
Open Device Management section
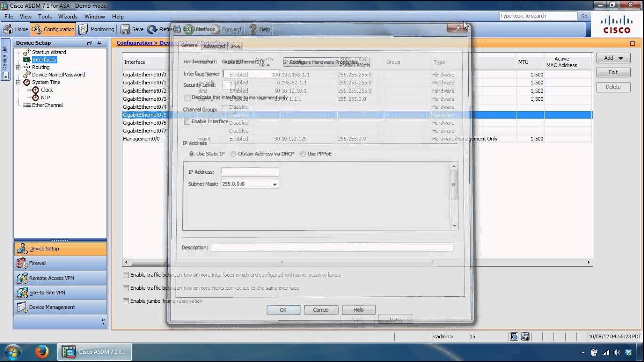(x=60, y=307)
